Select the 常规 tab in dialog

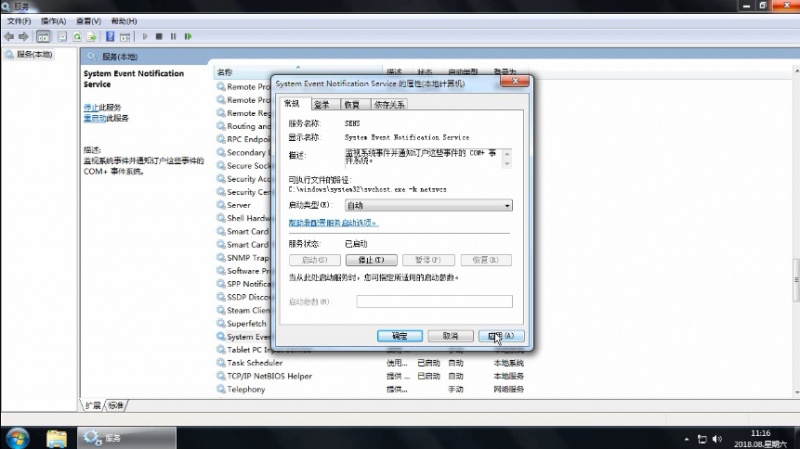point(292,104)
